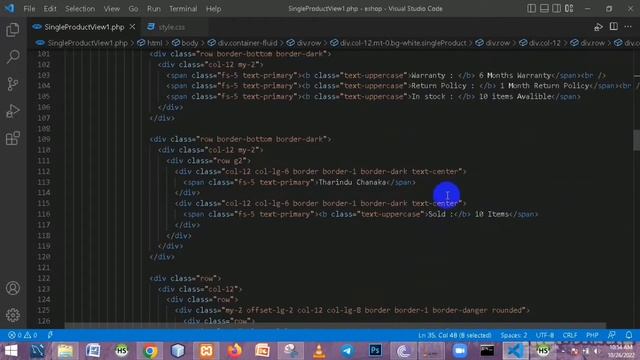This screenshot has width=640, height=360.
Task: Toggle secondary side bar layout icon
Action: point(556,9)
